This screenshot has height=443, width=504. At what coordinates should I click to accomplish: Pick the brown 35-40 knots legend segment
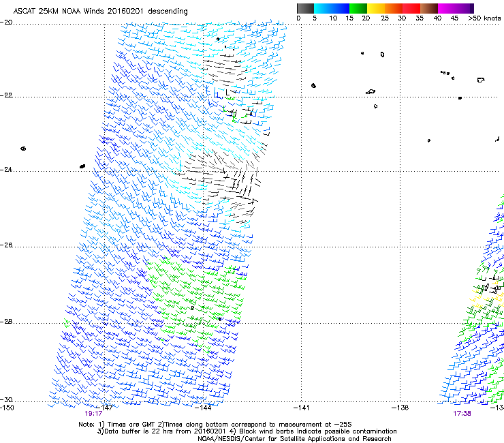[429, 8]
